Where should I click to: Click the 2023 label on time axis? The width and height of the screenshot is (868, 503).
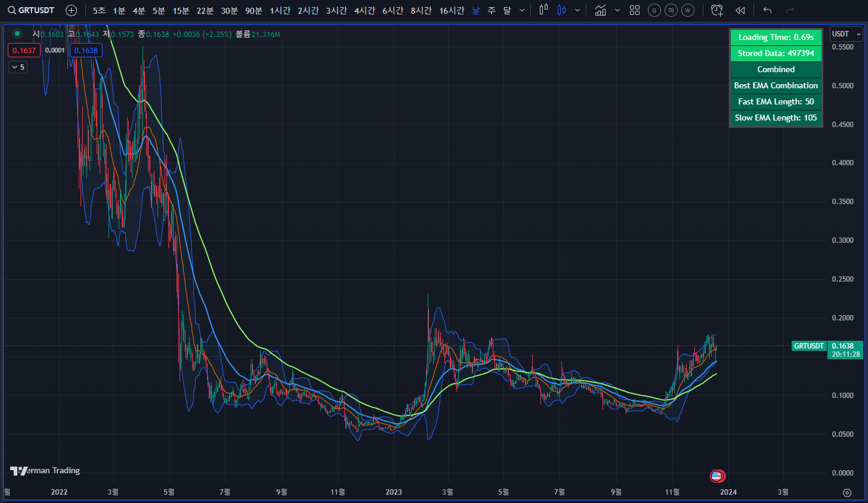click(394, 492)
